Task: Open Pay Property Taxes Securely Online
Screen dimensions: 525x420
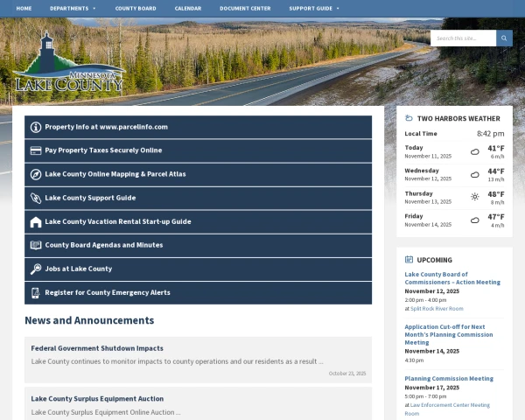Action: click(199, 150)
